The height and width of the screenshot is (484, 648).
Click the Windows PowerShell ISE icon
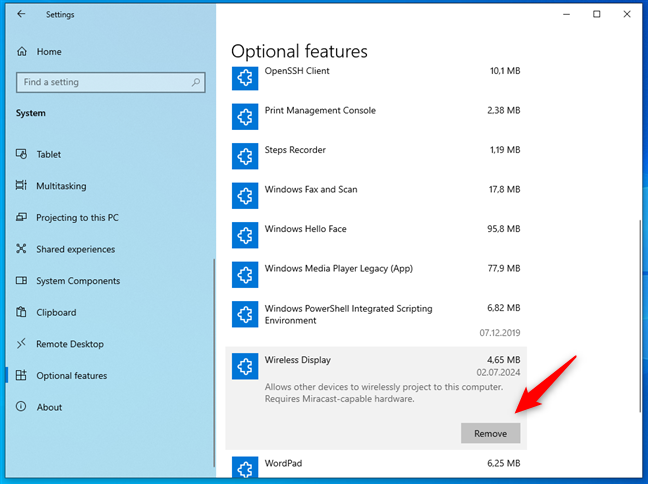click(x=245, y=315)
